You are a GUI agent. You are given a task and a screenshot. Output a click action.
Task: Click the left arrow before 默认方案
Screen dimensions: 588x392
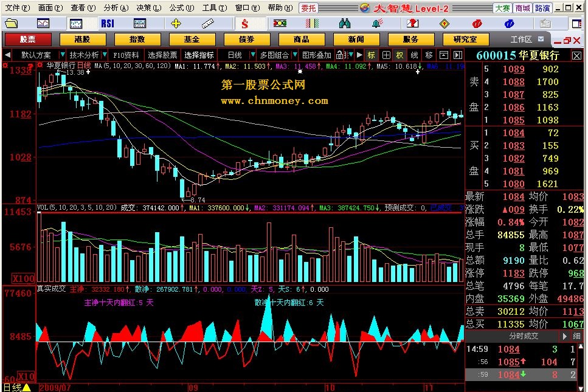point(7,55)
